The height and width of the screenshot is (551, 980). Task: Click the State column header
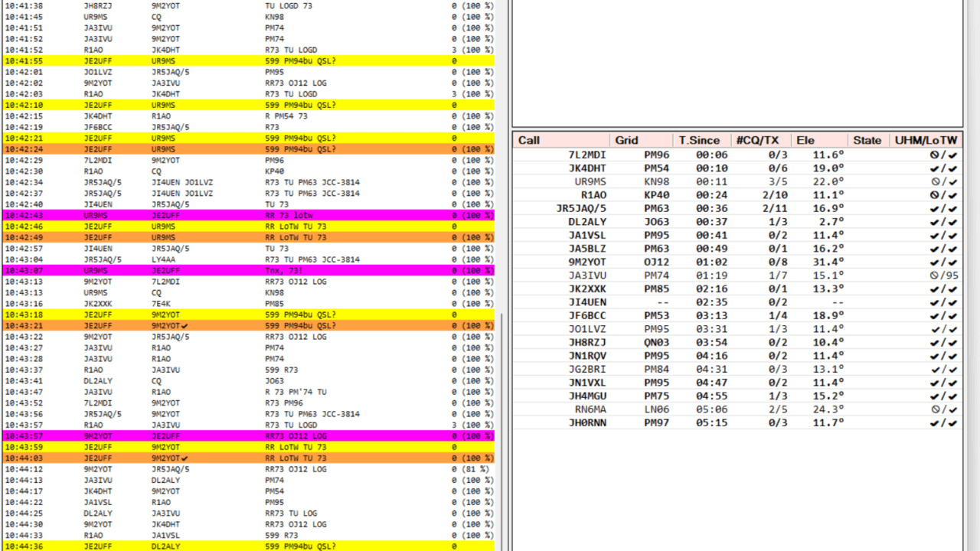tap(867, 140)
